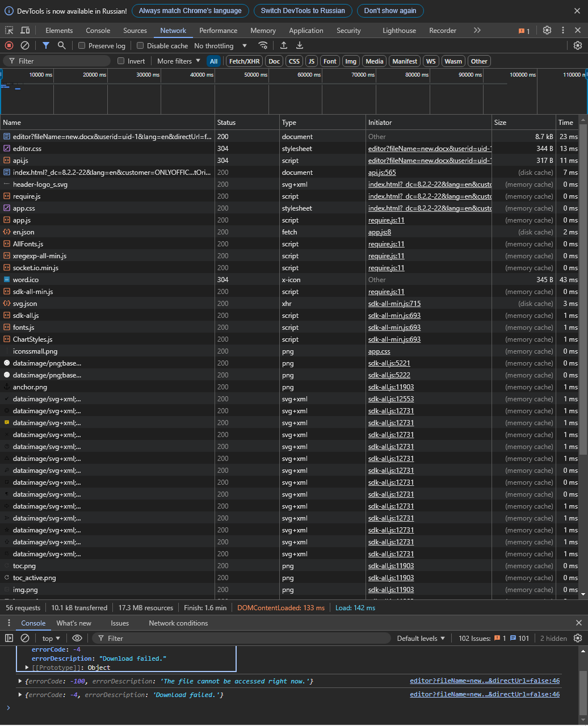This screenshot has height=726, width=588.
Task: Open the sdk-all-min.js:715 initiator link
Action: (394, 304)
